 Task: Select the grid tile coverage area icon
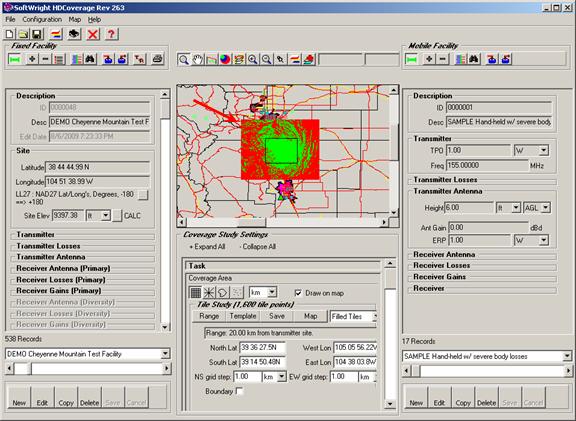(196, 292)
